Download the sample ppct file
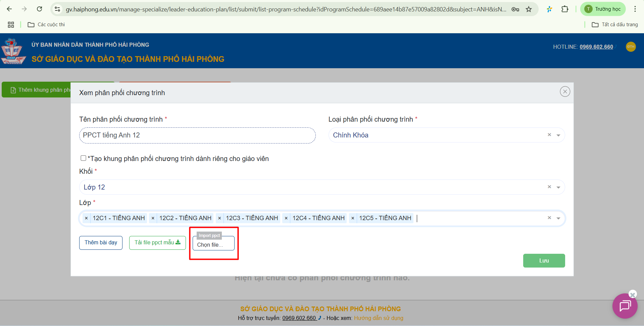The height and width of the screenshot is (326, 644). click(157, 243)
